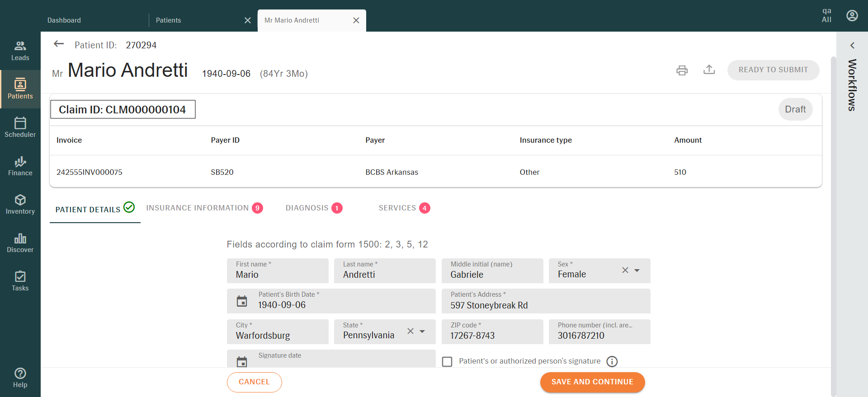
Task: Go back using the left arrow
Action: pyautogui.click(x=59, y=44)
